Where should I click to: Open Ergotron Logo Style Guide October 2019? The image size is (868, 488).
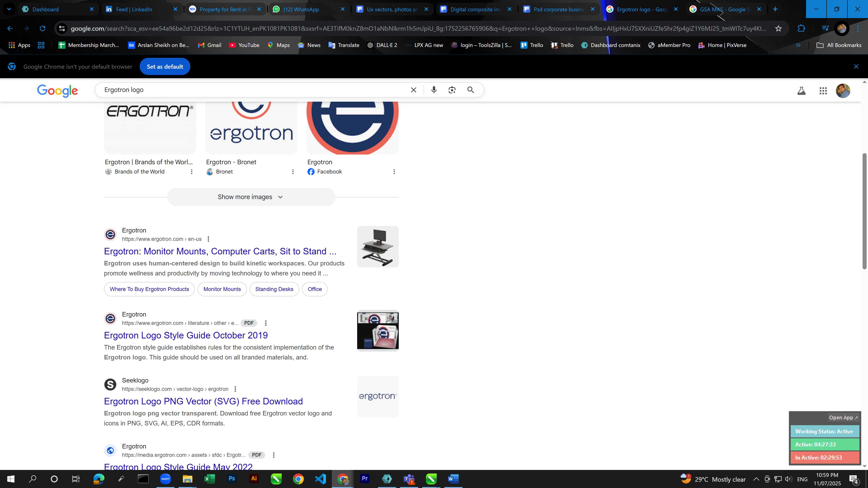[186, 335]
